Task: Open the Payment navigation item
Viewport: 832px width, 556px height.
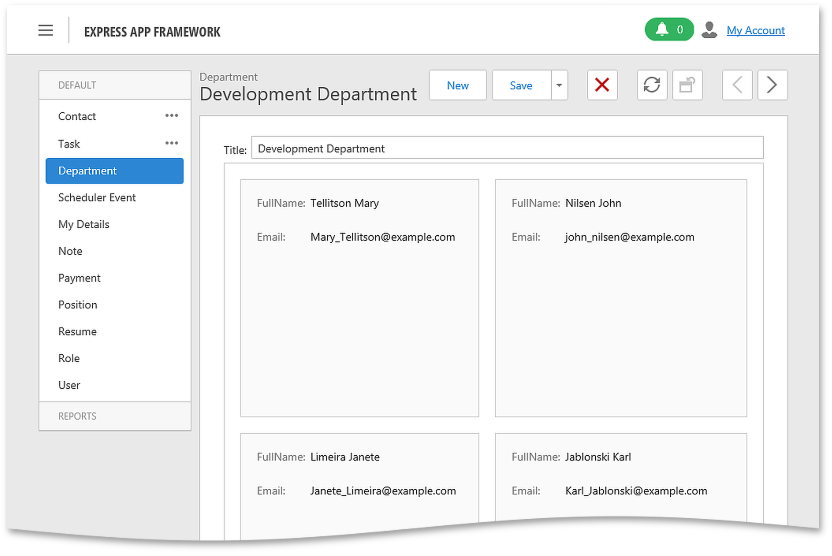Action: [x=79, y=278]
